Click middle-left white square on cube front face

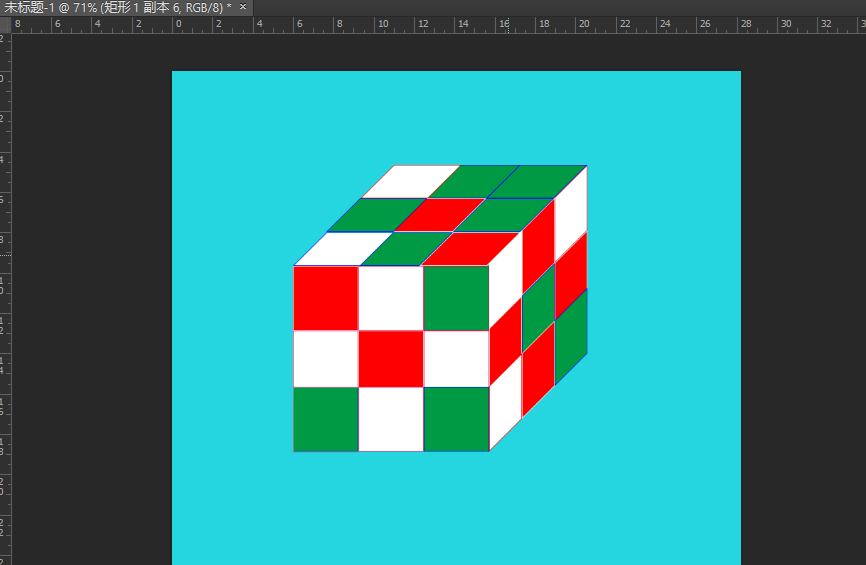[326, 359]
